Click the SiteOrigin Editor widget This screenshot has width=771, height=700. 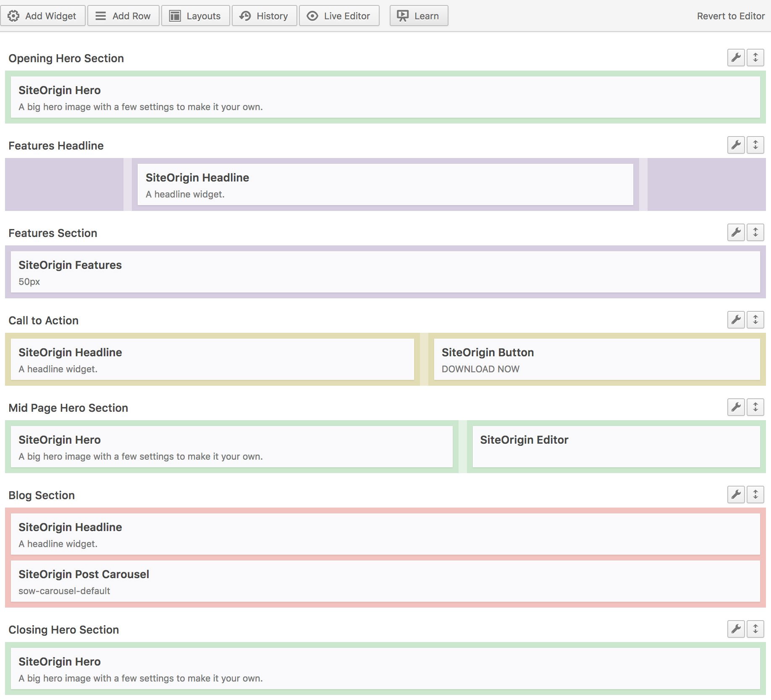pyautogui.click(x=616, y=447)
